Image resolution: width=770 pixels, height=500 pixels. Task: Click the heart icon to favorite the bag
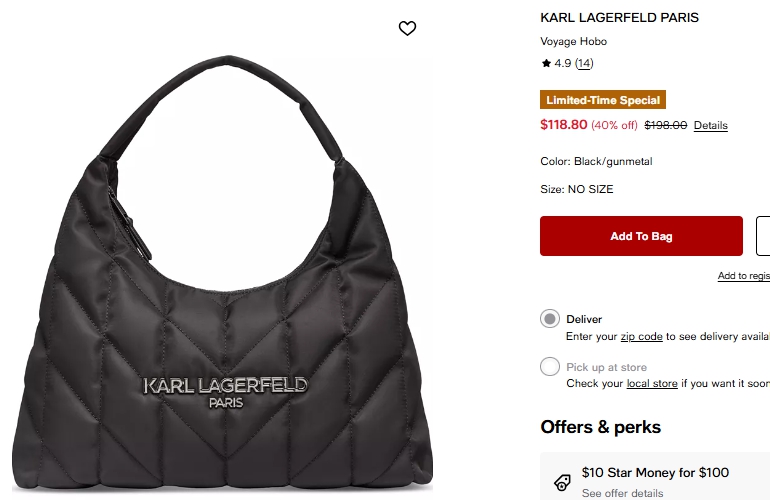[407, 28]
